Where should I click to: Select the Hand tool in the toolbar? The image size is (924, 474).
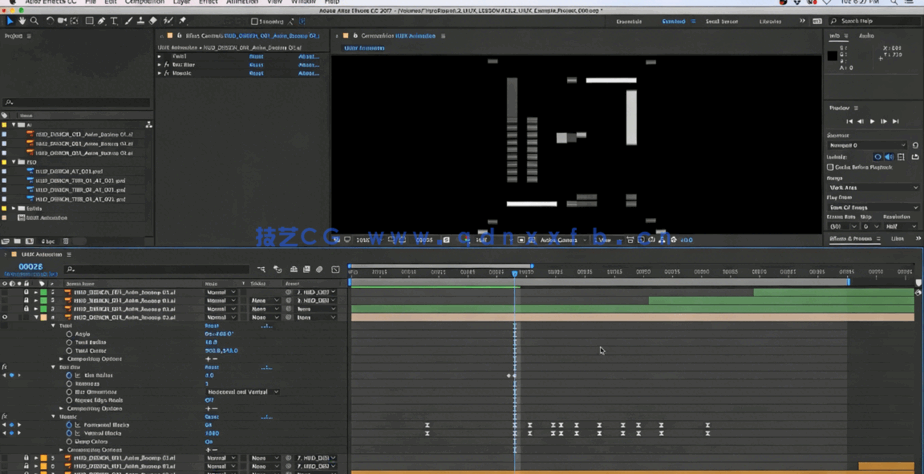click(22, 20)
